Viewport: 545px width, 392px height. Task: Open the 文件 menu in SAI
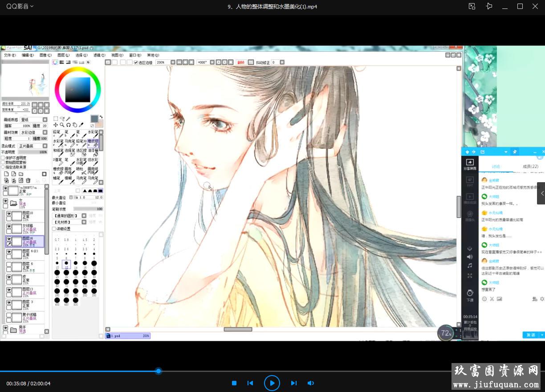coord(9,55)
